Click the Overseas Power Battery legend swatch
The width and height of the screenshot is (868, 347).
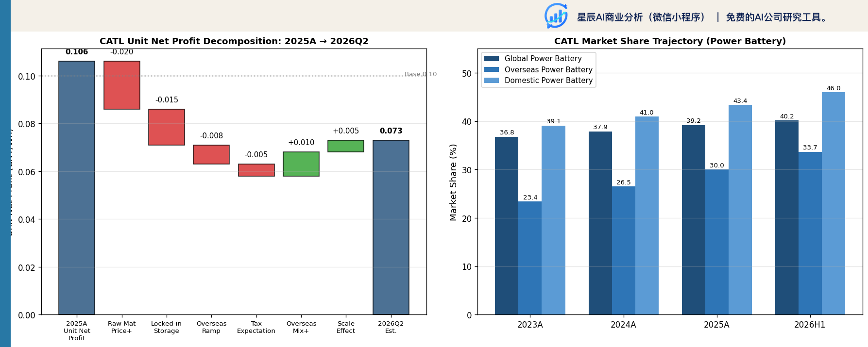(492, 69)
